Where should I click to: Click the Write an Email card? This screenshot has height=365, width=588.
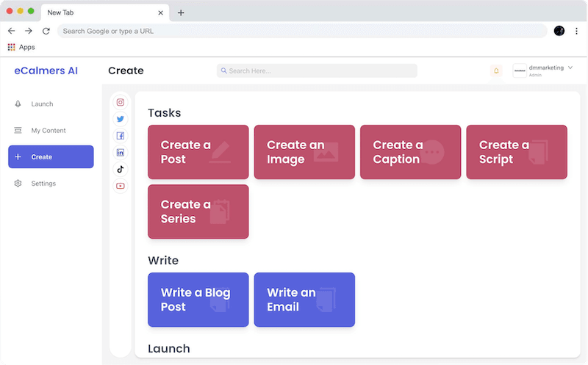(304, 300)
